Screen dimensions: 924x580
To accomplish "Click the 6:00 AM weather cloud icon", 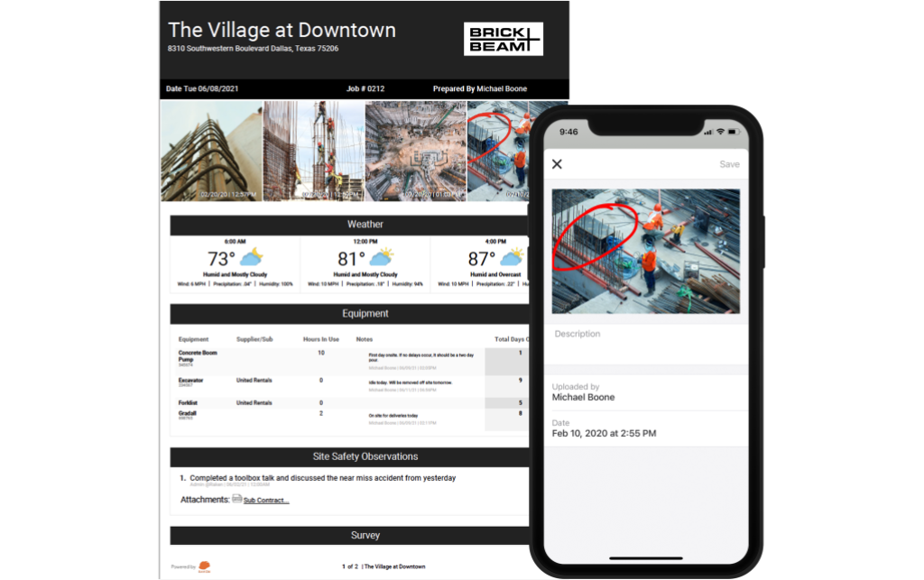I will (x=252, y=258).
